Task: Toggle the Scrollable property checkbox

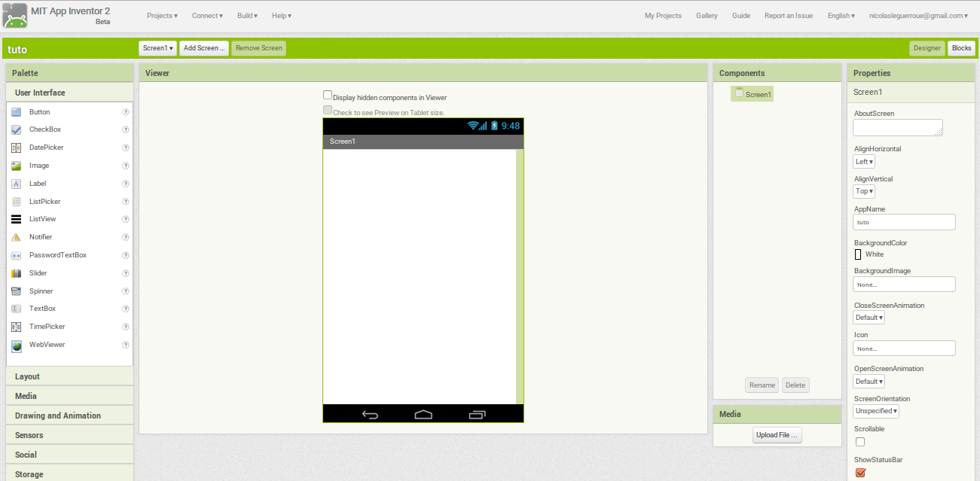Action: click(x=860, y=442)
